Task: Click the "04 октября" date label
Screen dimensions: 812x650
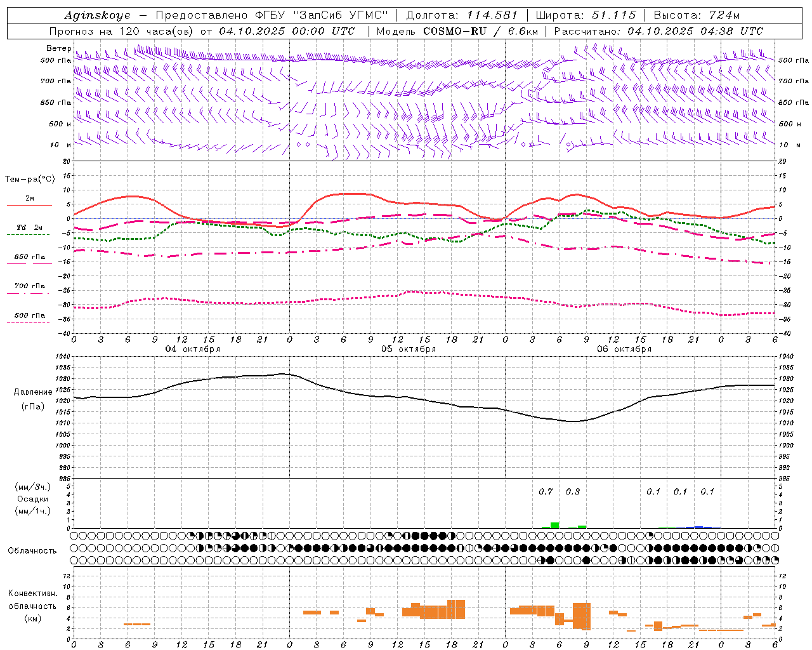Action: tap(193, 349)
